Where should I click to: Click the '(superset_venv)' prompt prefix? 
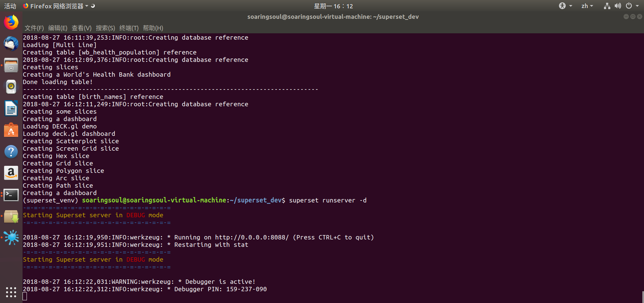tap(50, 200)
